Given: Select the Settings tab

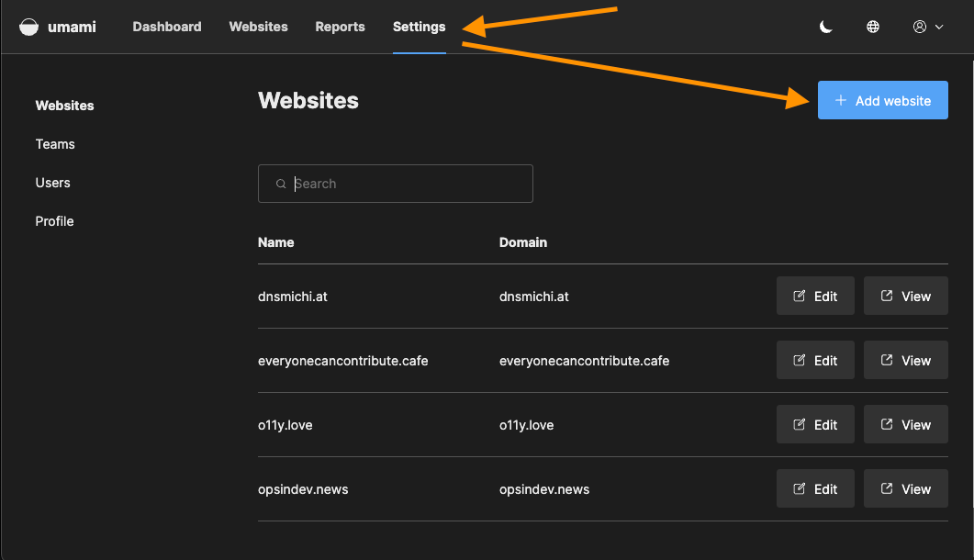Looking at the screenshot, I should [419, 27].
